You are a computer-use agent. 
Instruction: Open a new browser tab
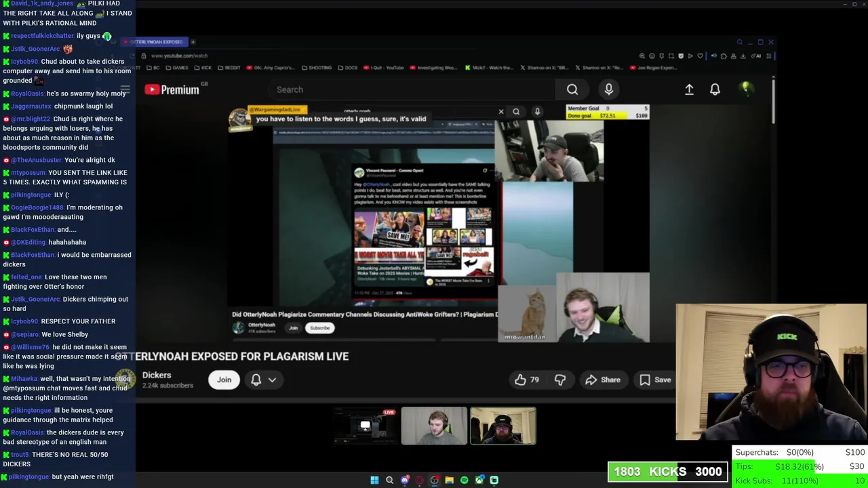[x=193, y=42]
